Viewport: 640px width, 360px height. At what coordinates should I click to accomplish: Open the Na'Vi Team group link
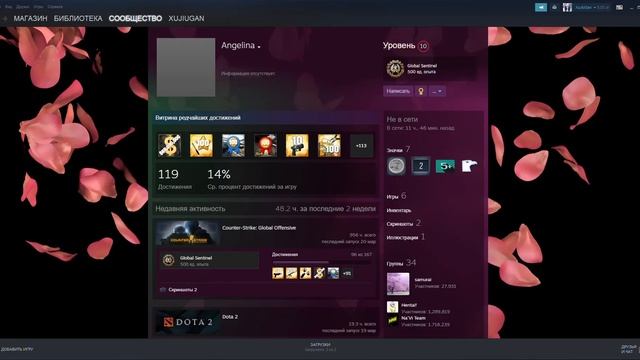point(413,318)
